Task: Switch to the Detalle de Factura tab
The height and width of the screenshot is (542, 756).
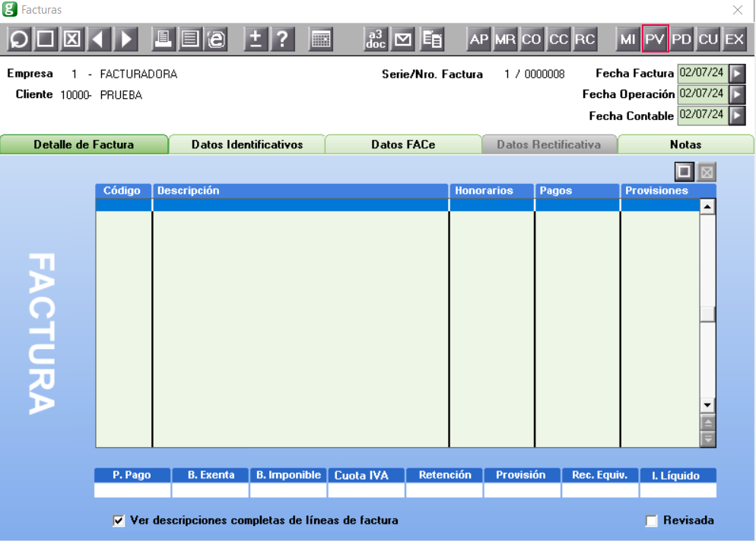Action: click(x=84, y=144)
